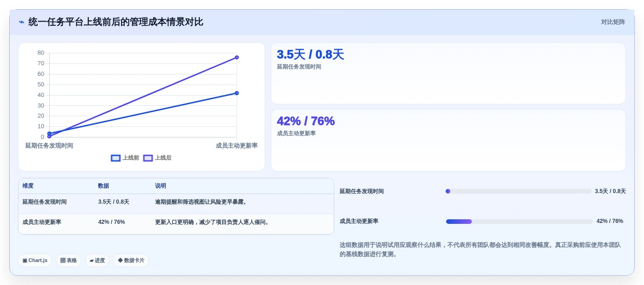Toggle the 上线后 legend swatch
Viewport: 644px width, 285px height.
(148, 158)
